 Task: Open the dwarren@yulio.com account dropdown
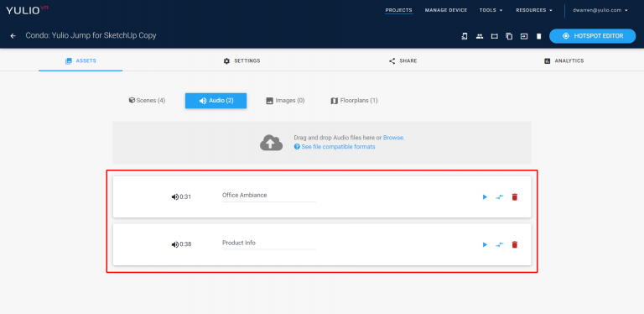600,10
